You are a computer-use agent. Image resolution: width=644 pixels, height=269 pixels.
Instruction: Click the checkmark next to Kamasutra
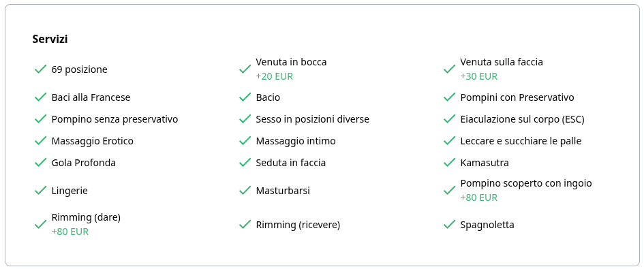pos(449,163)
